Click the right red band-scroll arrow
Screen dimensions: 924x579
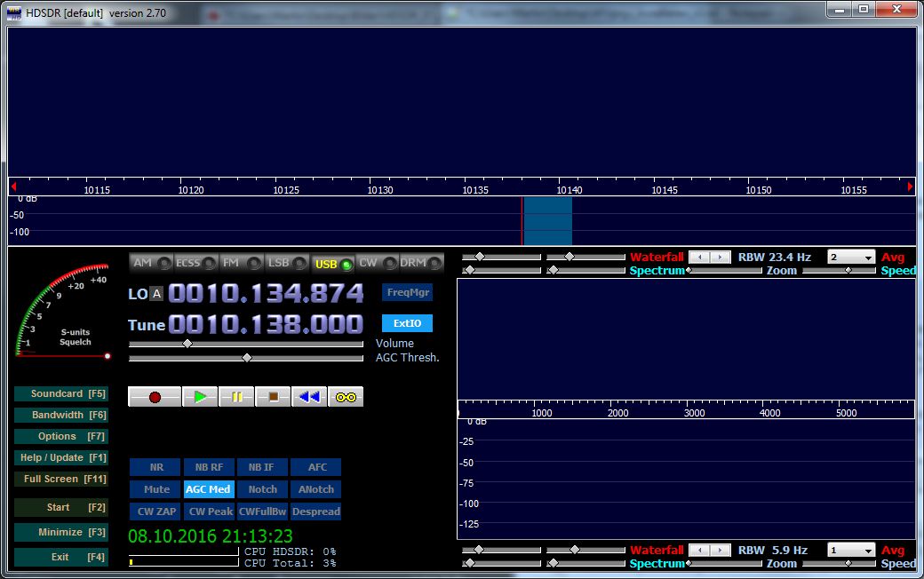click(x=911, y=186)
